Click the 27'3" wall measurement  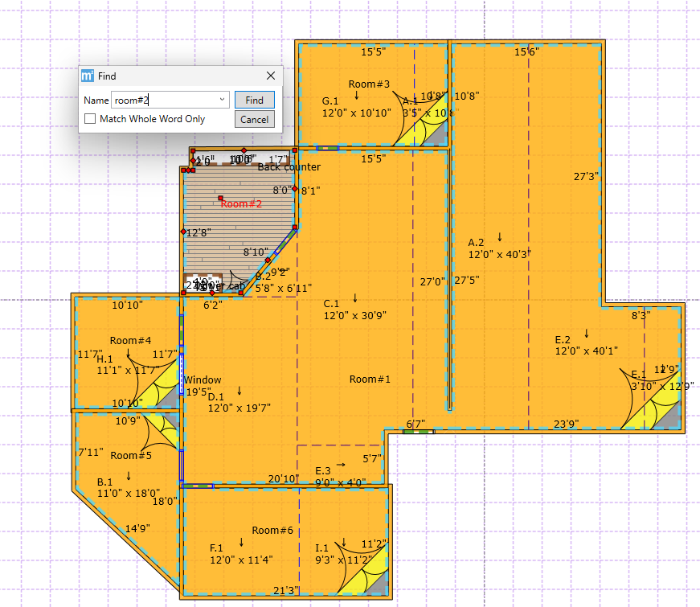tap(586, 176)
